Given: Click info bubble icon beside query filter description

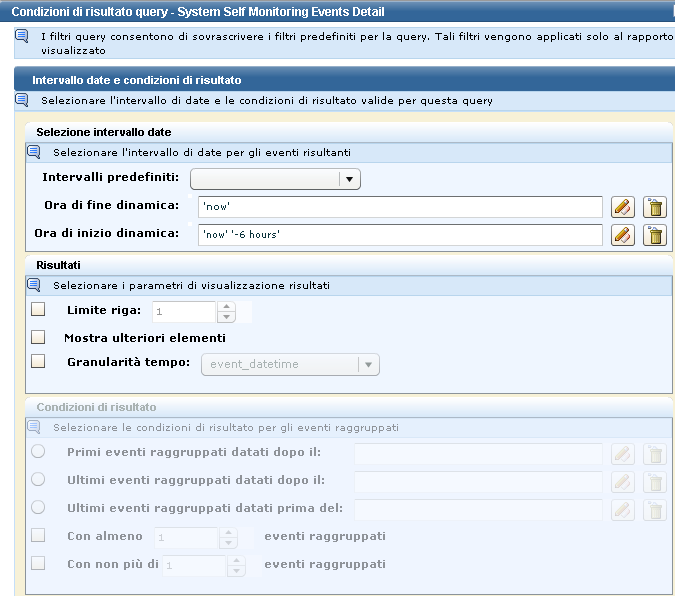Looking at the screenshot, I should coord(22,36).
